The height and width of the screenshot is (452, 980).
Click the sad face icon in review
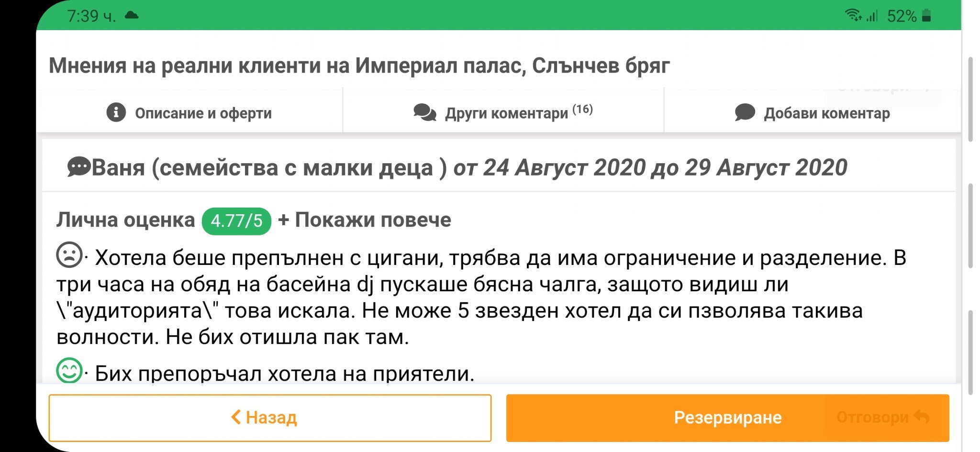69,254
